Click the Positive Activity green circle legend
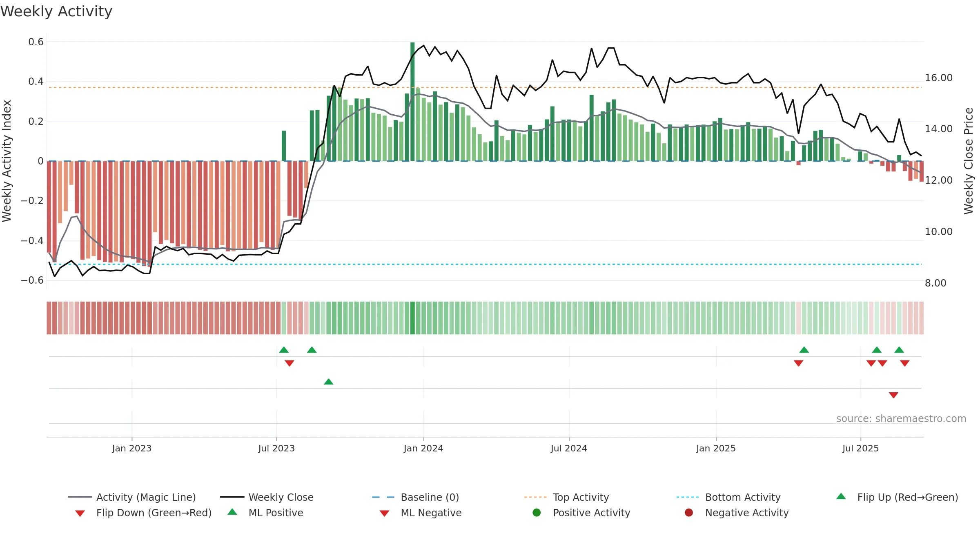This screenshot has height=551, width=980. 537,513
